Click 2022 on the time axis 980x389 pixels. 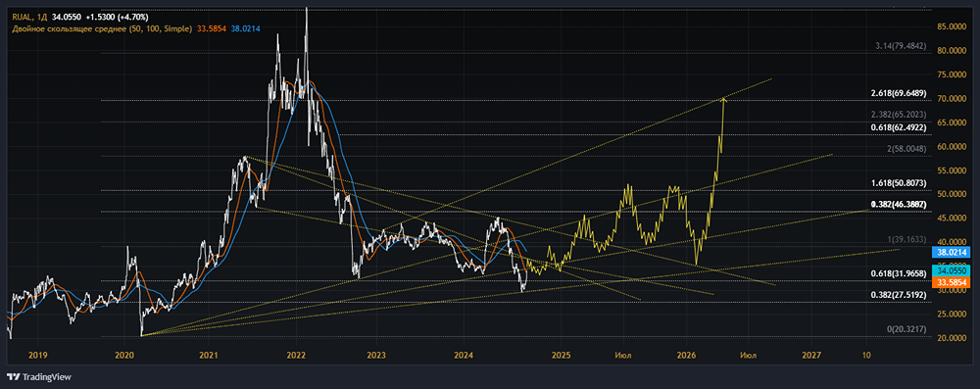click(296, 356)
